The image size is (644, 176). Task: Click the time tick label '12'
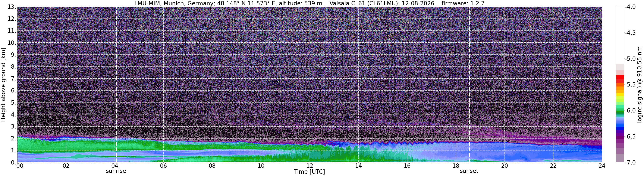coord(310,166)
